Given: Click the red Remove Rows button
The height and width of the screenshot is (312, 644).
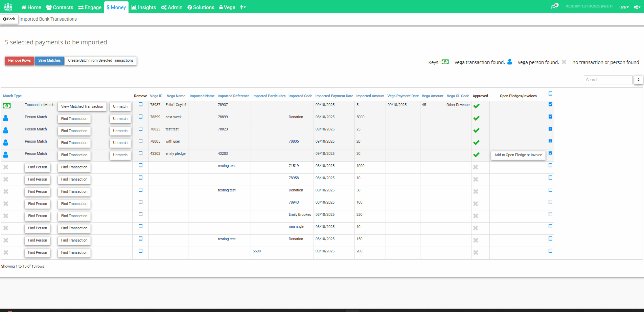Looking at the screenshot, I should (x=19, y=61).
